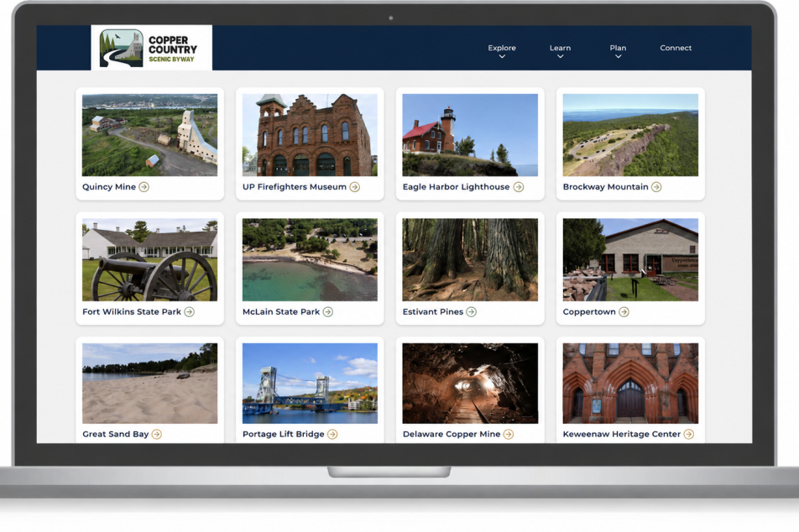The image size is (799, 532).
Task: Click the arrow icon beside Great Sand Bay
Action: tap(156, 434)
